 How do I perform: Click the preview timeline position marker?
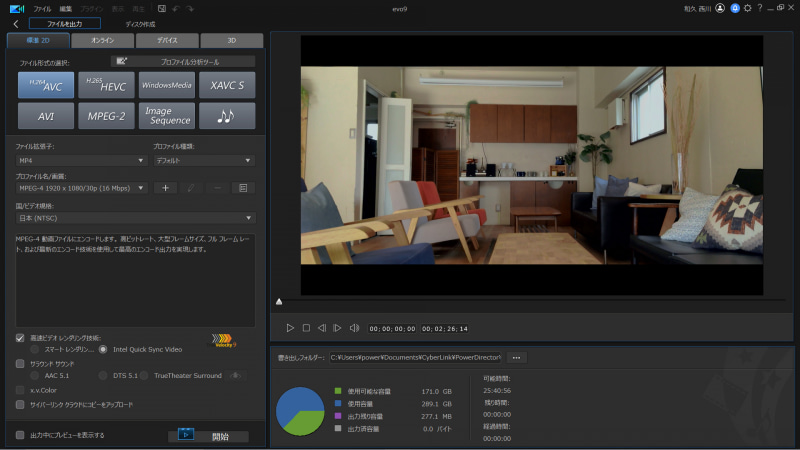click(279, 302)
